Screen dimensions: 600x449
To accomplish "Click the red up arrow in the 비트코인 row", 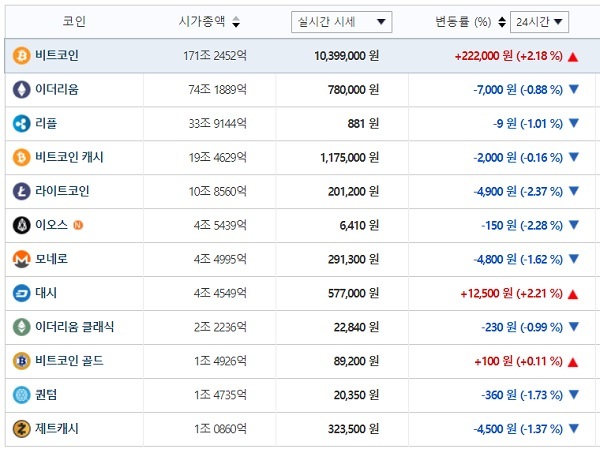I will pos(573,57).
